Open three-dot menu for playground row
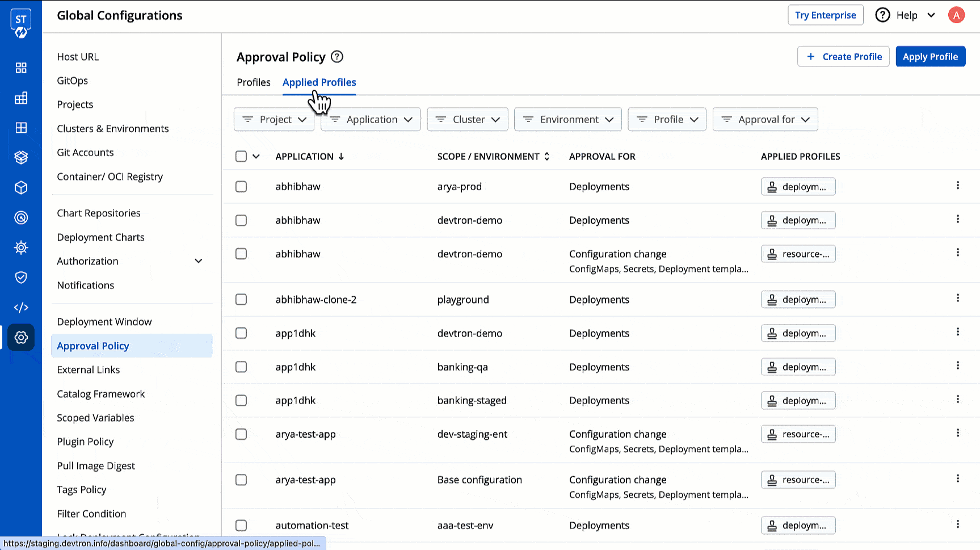 [x=958, y=299]
